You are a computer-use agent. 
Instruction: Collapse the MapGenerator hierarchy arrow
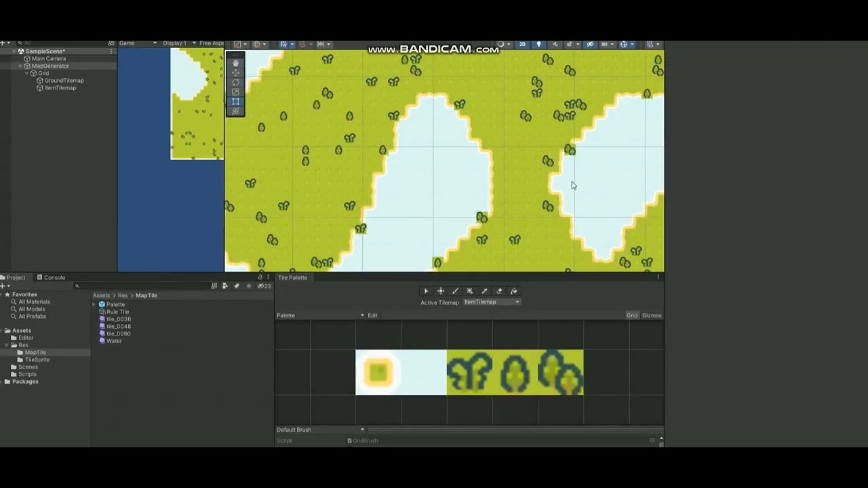coord(20,66)
